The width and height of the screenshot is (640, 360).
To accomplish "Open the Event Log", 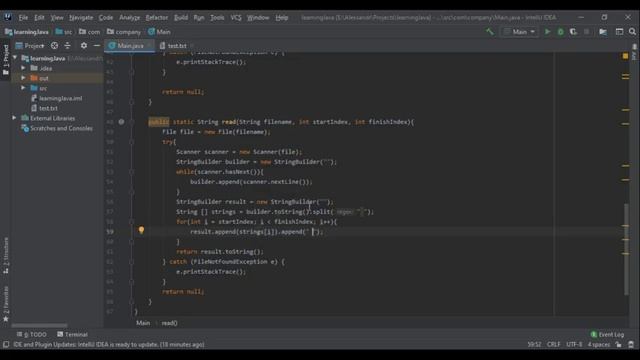I will [x=607, y=334].
